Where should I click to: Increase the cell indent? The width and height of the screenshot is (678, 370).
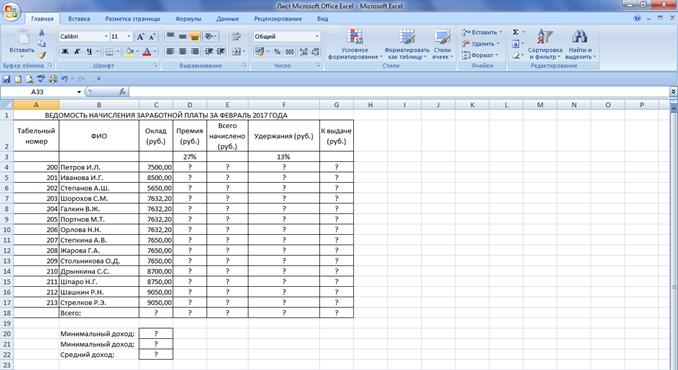(221, 51)
